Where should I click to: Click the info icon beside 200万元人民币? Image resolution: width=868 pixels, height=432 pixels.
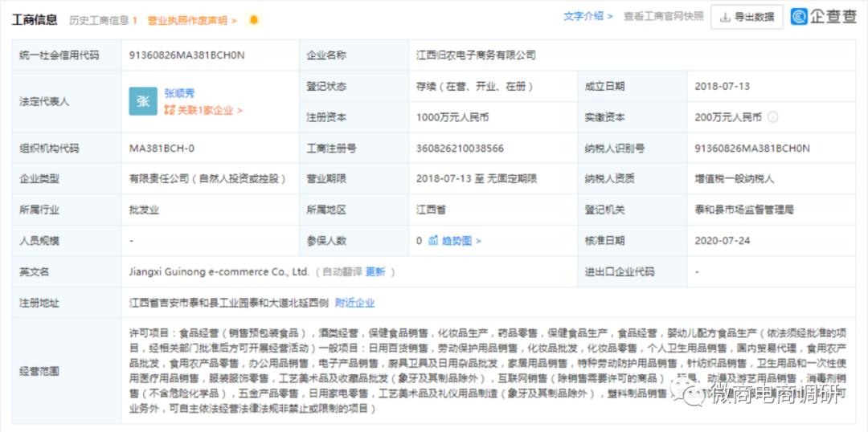(x=772, y=117)
